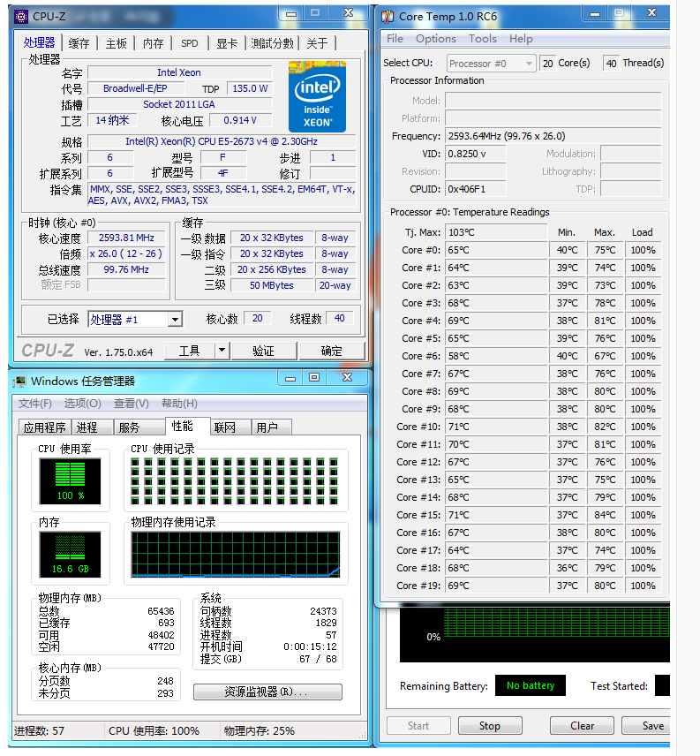700x756 pixels.
Task: Click the Frequency field in Core Temp
Action: tap(553, 136)
